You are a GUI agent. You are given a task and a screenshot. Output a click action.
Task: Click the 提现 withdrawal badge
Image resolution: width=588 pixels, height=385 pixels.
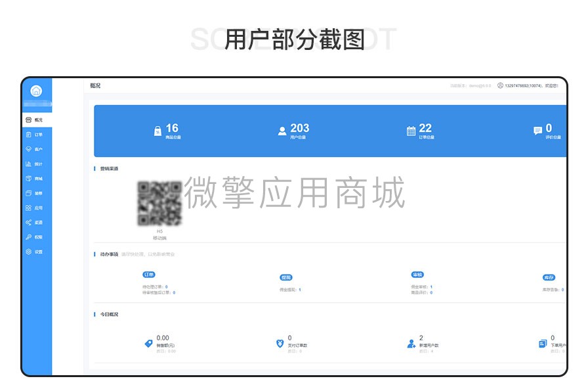tap(286, 277)
